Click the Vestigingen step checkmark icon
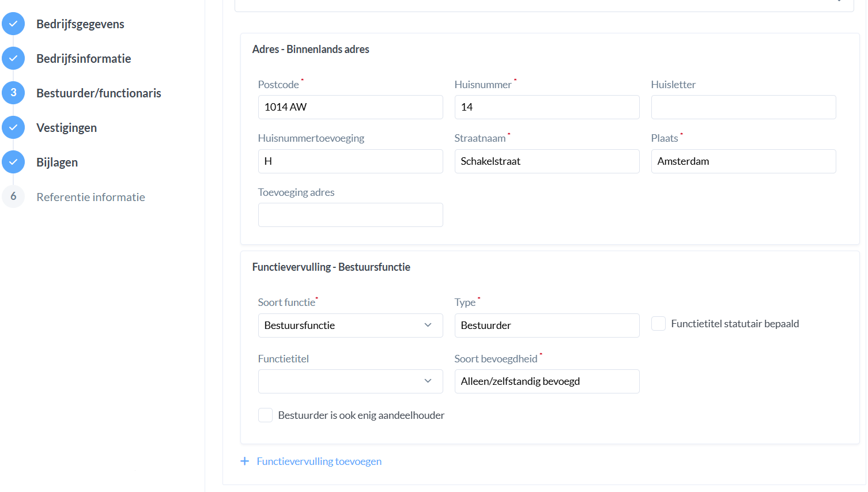The height and width of the screenshot is (492, 868). click(x=13, y=127)
